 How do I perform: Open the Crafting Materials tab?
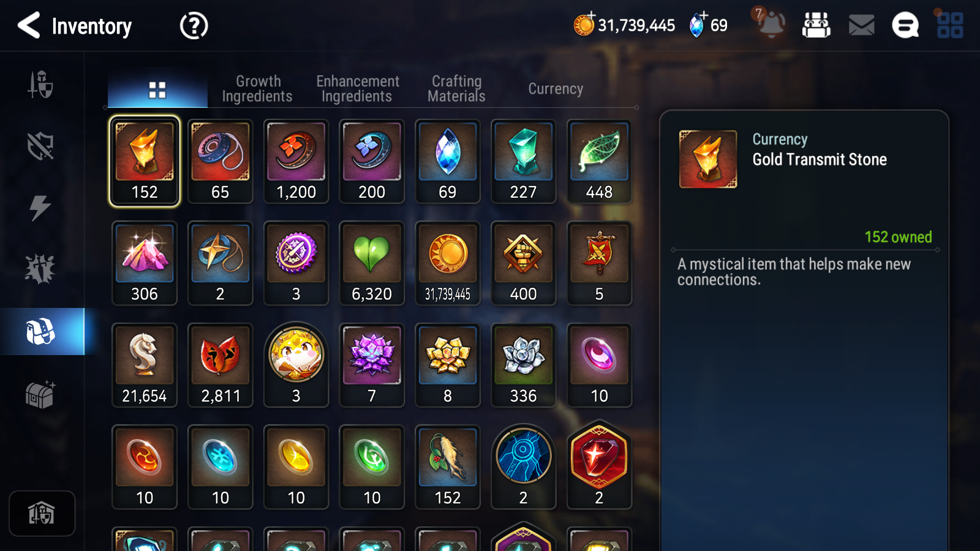(x=456, y=89)
